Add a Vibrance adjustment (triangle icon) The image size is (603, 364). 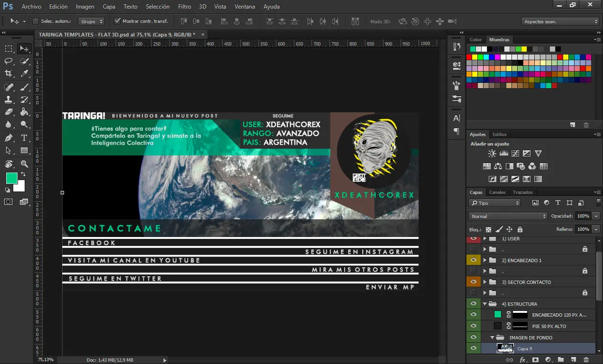click(538, 154)
